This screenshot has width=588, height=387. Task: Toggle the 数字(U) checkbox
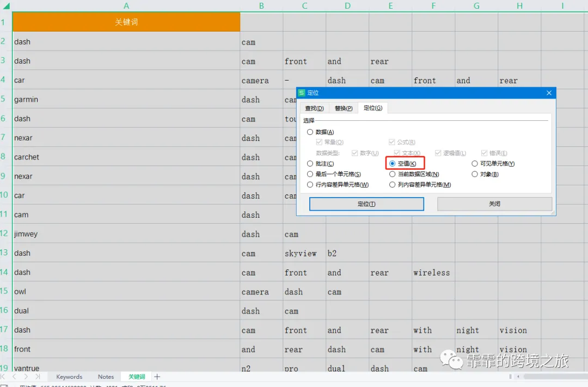tap(355, 152)
